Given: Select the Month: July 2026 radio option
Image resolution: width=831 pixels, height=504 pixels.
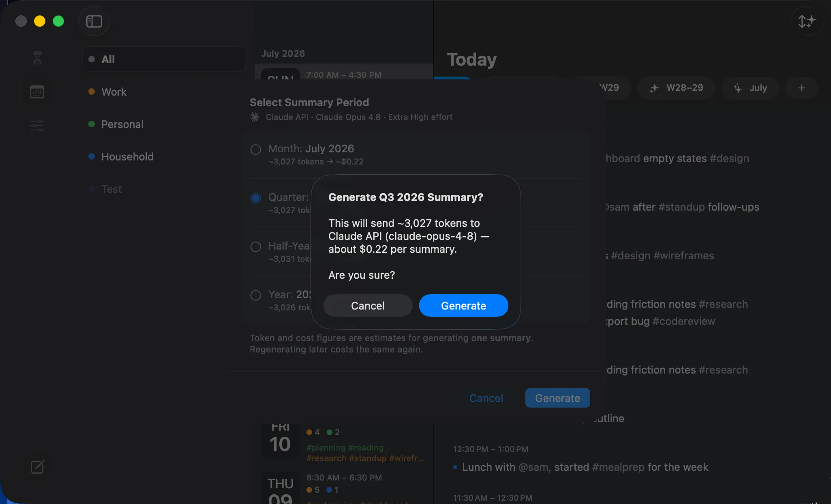Looking at the screenshot, I should pos(255,149).
